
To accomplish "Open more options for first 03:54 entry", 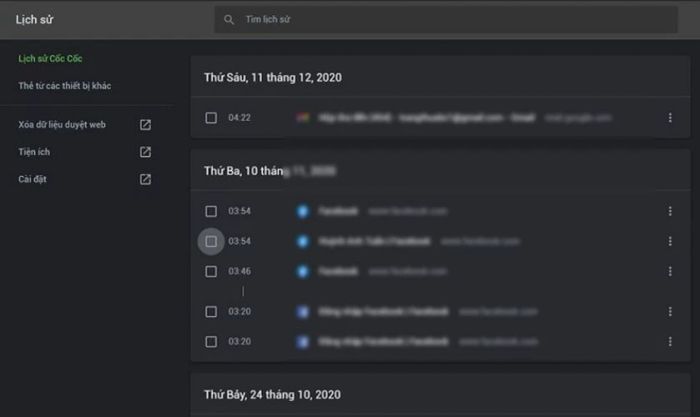I will [669, 211].
